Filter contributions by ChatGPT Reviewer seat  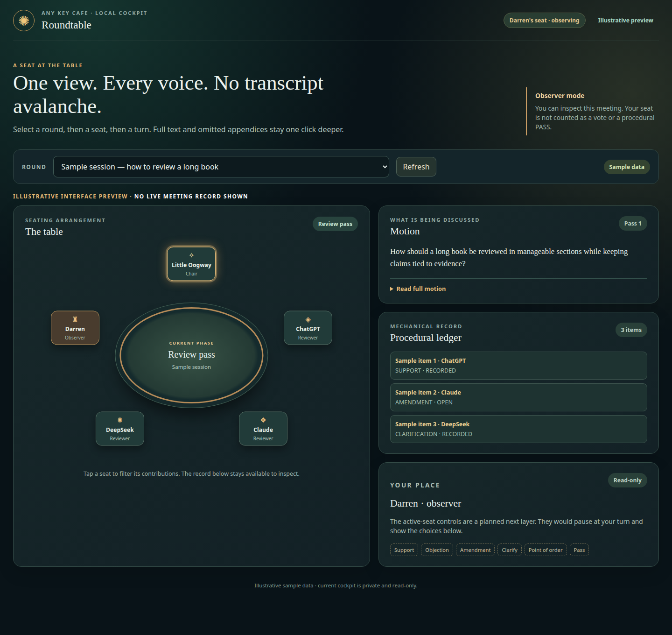pos(308,328)
